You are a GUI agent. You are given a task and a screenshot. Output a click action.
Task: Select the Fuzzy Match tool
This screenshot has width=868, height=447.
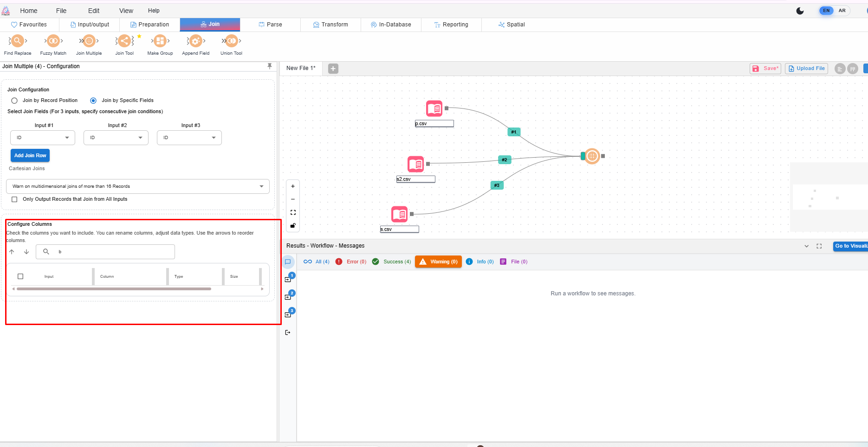53,42
